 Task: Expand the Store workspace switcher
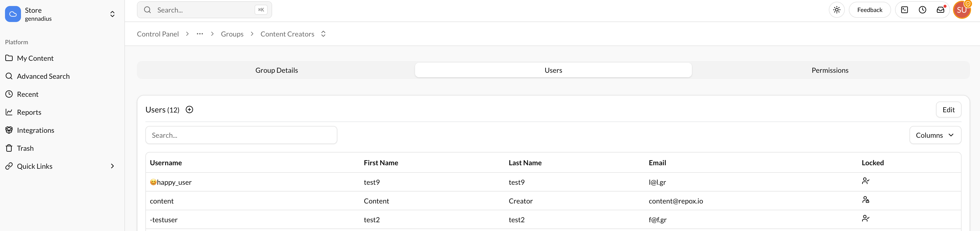tap(112, 14)
